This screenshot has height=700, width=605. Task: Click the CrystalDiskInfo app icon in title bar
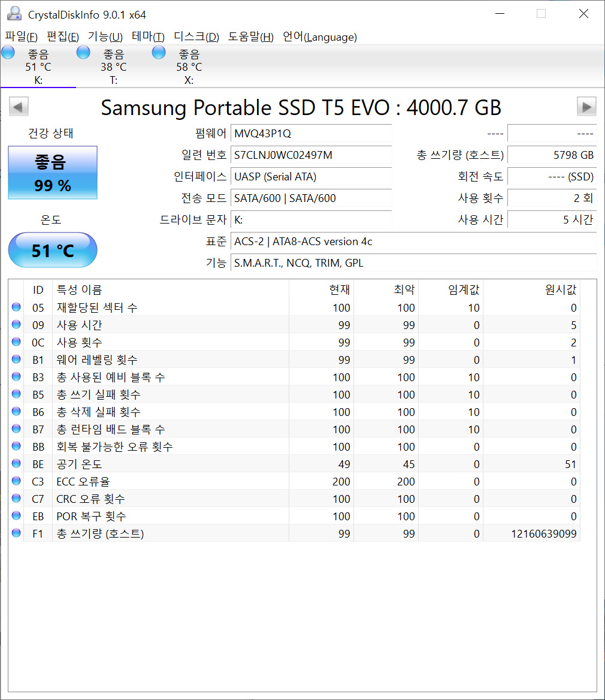[14, 14]
